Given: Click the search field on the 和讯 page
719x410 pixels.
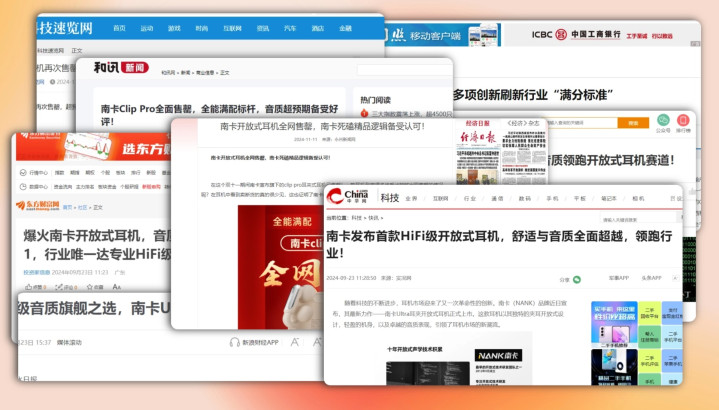Looking at the screenshot, I should pyautogui.click(x=404, y=70).
